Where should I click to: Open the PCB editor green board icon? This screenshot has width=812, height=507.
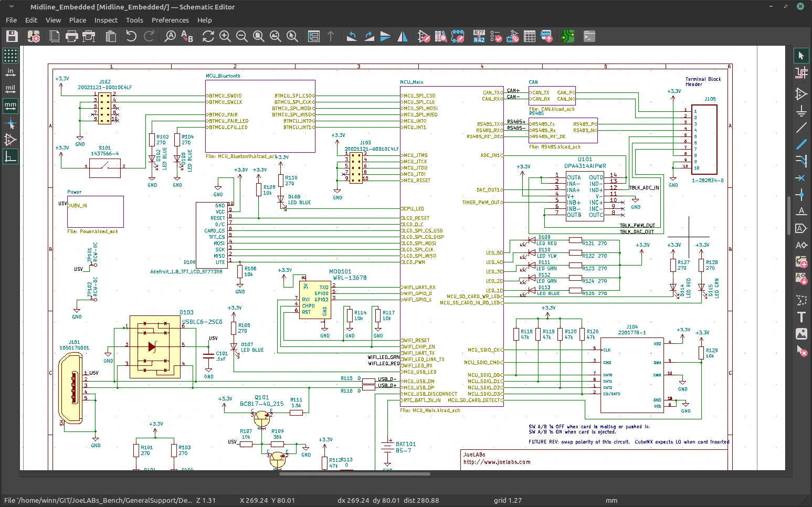click(x=567, y=36)
